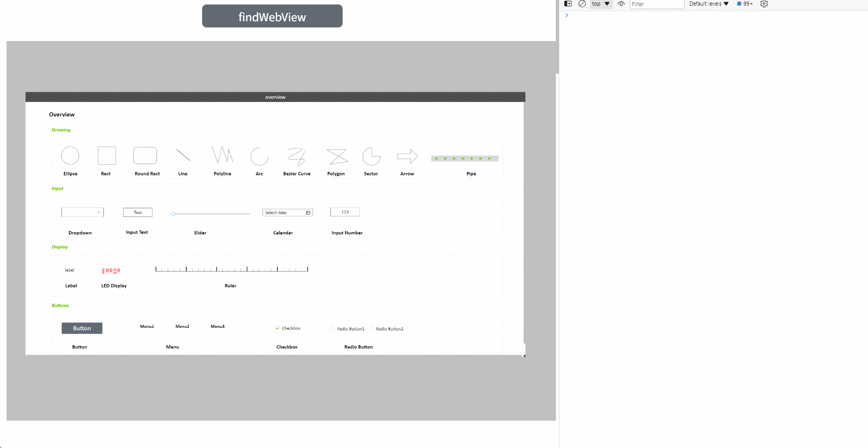Click the Polygon shape drawing
This screenshot has width=868, height=448.
pyautogui.click(x=337, y=157)
